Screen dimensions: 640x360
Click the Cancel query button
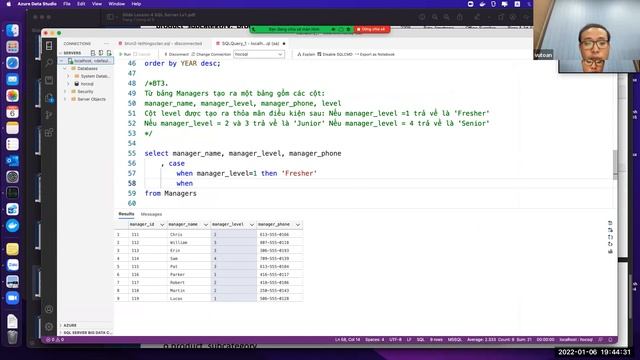142,54
